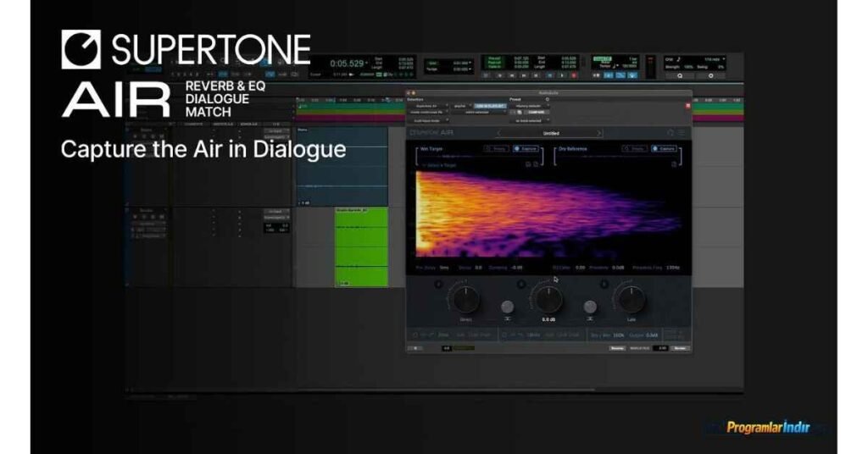Click the round button left of Late knob
Image resolution: width=868 pixels, height=454 pixels.
tap(604, 285)
